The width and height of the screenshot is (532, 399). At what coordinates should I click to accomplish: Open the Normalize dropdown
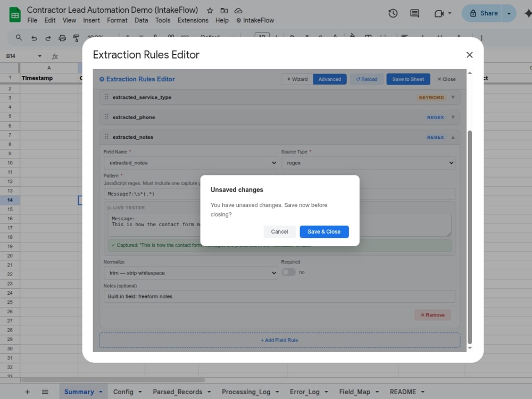190,273
